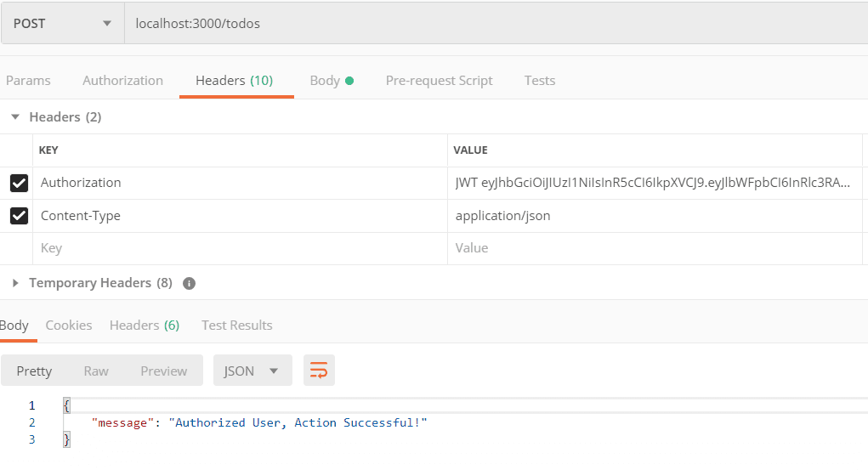Open the request Body tab
Viewport: 868px width, 470px height.
click(332, 80)
